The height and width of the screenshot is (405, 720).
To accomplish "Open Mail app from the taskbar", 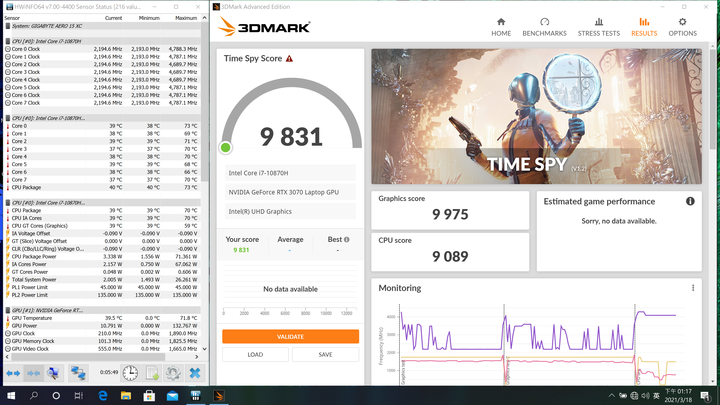I will click(172, 396).
